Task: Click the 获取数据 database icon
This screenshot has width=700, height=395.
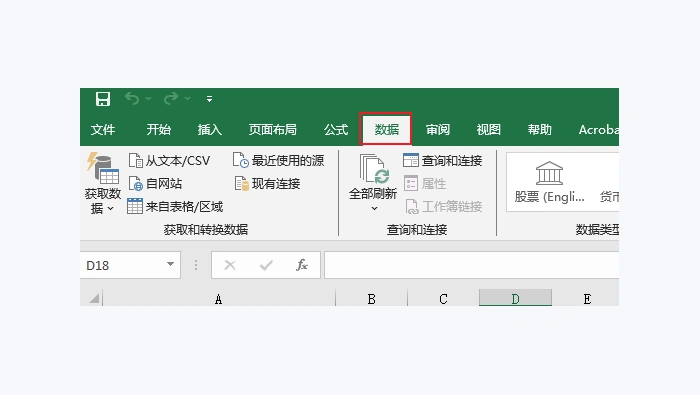Action: pyautogui.click(x=103, y=169)
